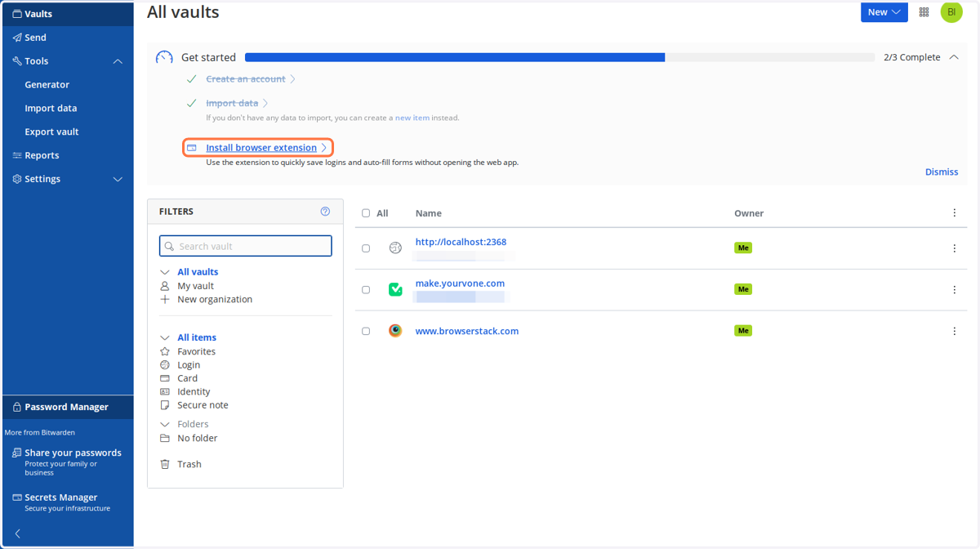Screen dimensions: 980x549
Task: Click New organization
Action: [215, 299]
